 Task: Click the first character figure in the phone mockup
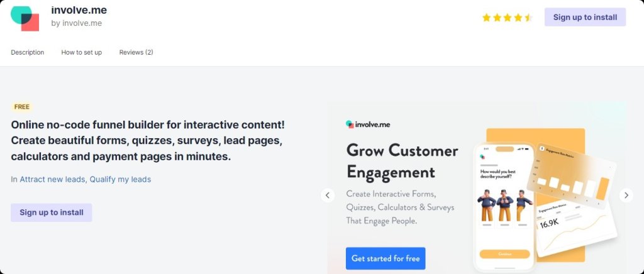point(487,205)
